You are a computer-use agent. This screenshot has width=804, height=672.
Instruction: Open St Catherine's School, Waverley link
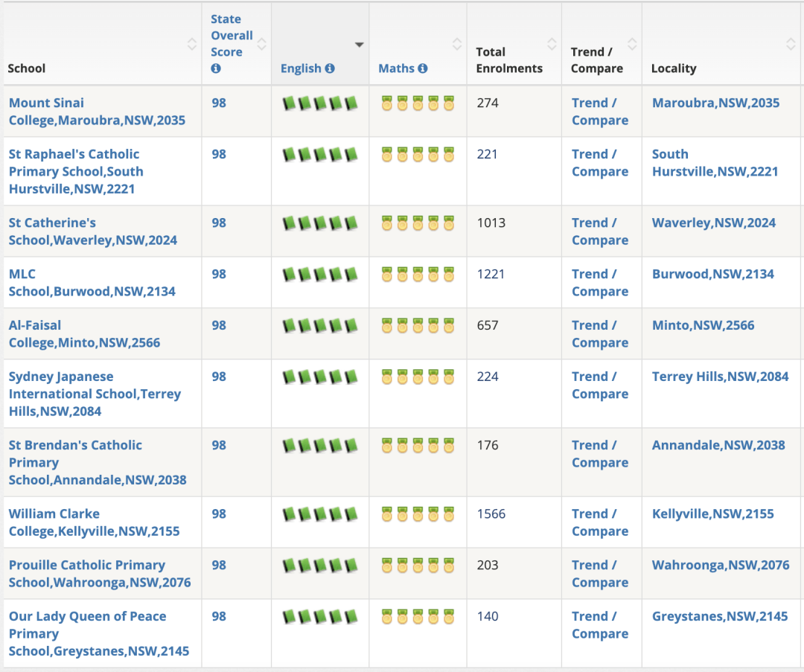[93, 231]
